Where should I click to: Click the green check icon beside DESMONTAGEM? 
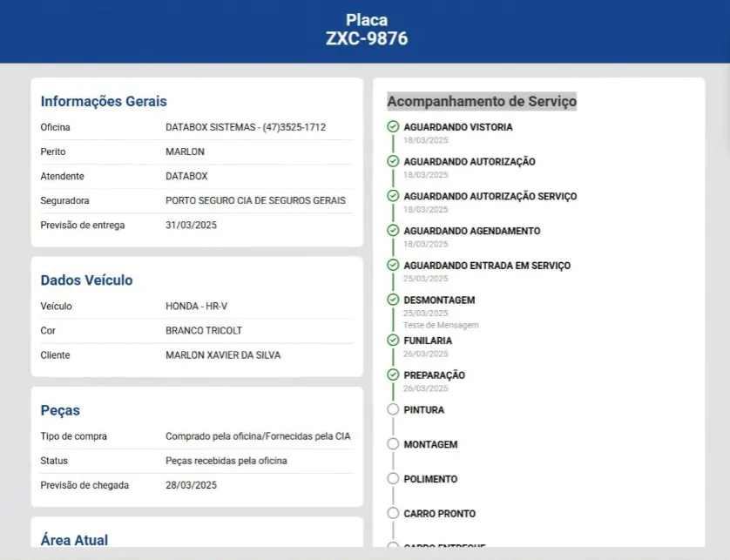pos(393,300)
